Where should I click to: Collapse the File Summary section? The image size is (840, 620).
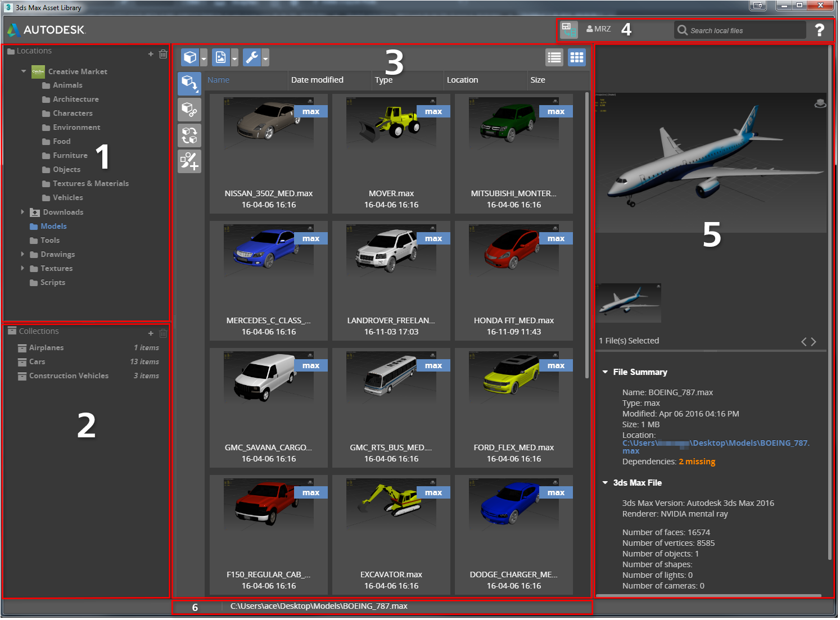[605, 372]
